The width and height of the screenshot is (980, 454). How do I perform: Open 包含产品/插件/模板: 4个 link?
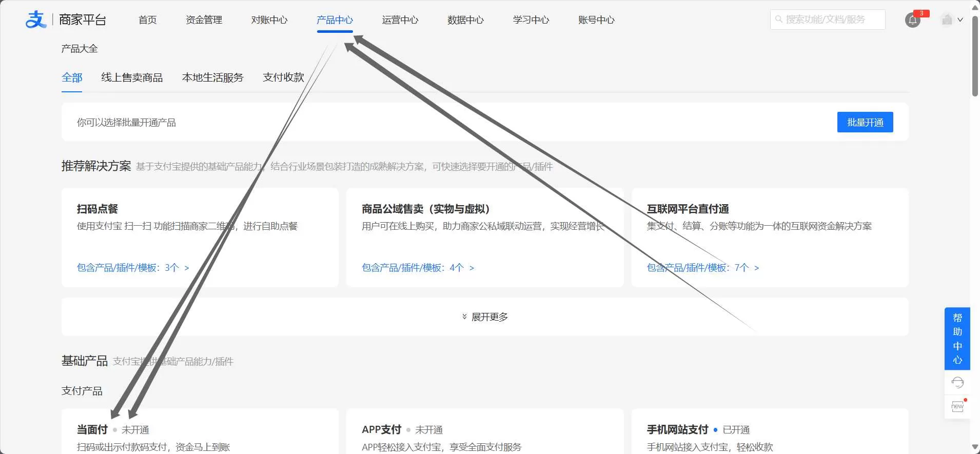coord(418,268)
